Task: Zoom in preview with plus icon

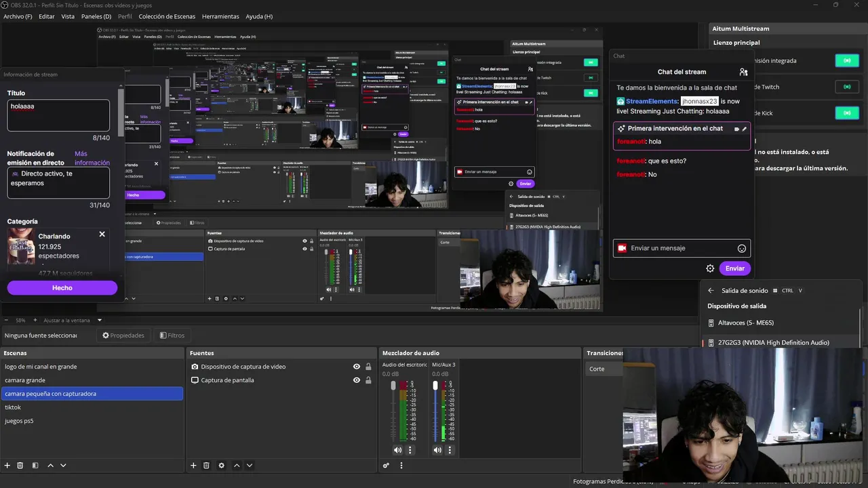Action: click(x=36, y=320)
